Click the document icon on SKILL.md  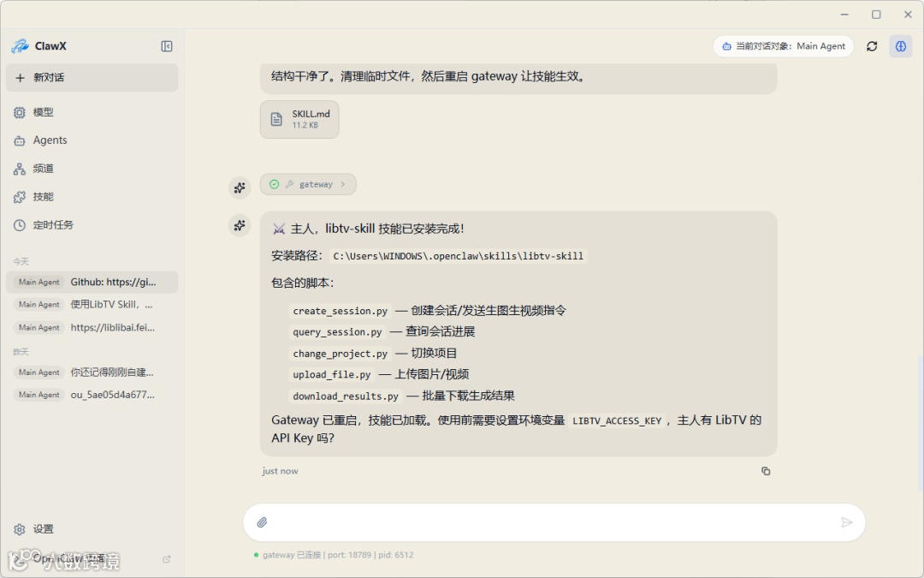[x=276, y=119]
